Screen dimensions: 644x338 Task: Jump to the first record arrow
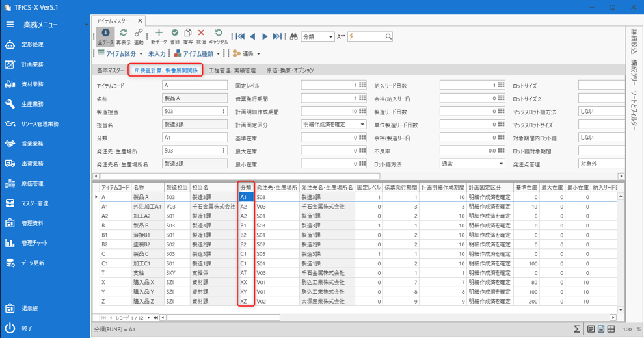240,37
